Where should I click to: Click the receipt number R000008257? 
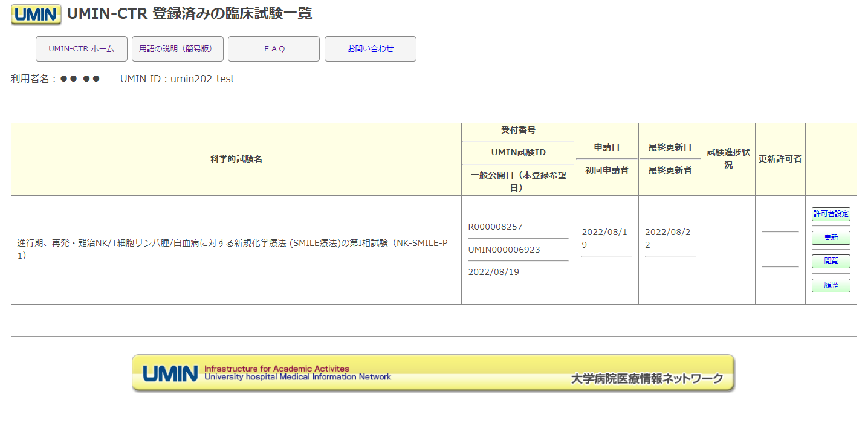click(x=495, y=227)
